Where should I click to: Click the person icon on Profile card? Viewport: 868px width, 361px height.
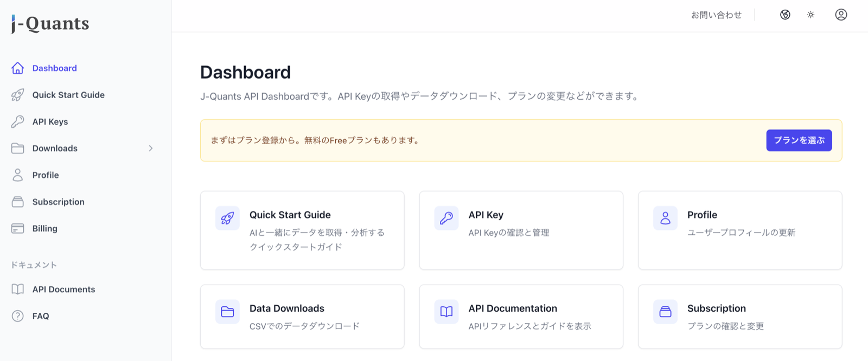click(665, 218)
